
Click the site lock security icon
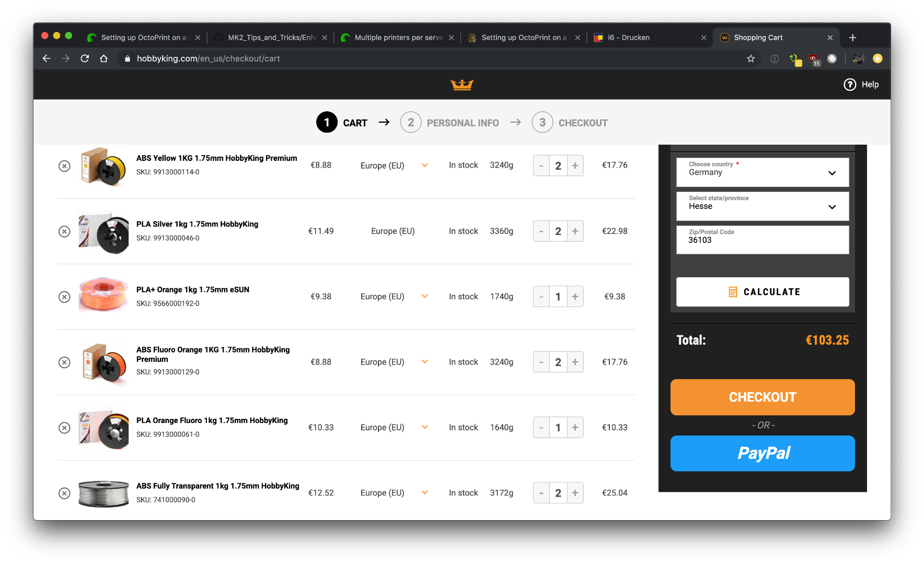pyautogui.click(x=127, y=58)
